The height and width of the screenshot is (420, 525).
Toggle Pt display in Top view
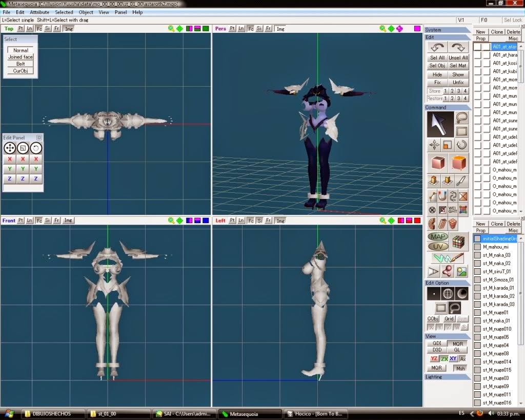tap(21, 29)
